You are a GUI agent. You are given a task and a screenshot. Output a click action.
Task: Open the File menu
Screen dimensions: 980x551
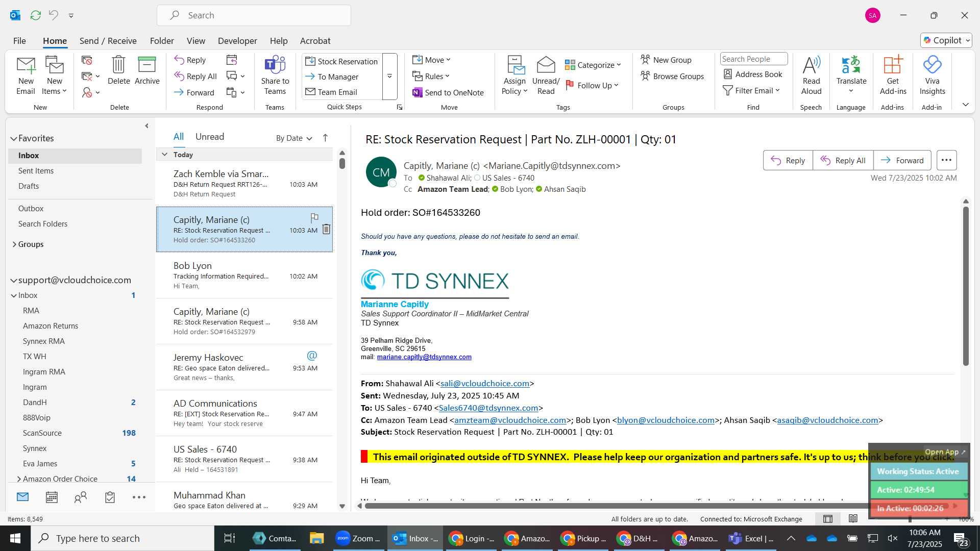[19, 41]
